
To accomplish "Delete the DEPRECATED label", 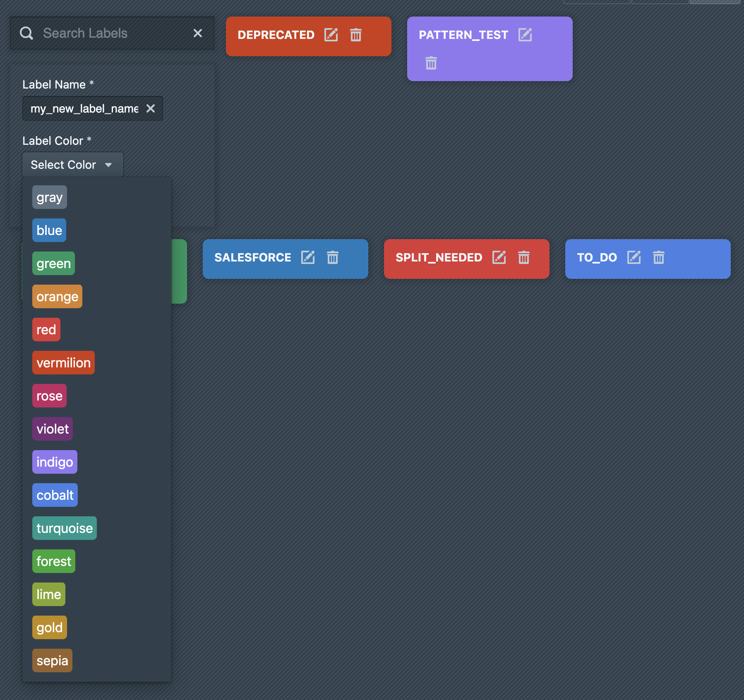I will pyautogui.click(x=356, y=35).
